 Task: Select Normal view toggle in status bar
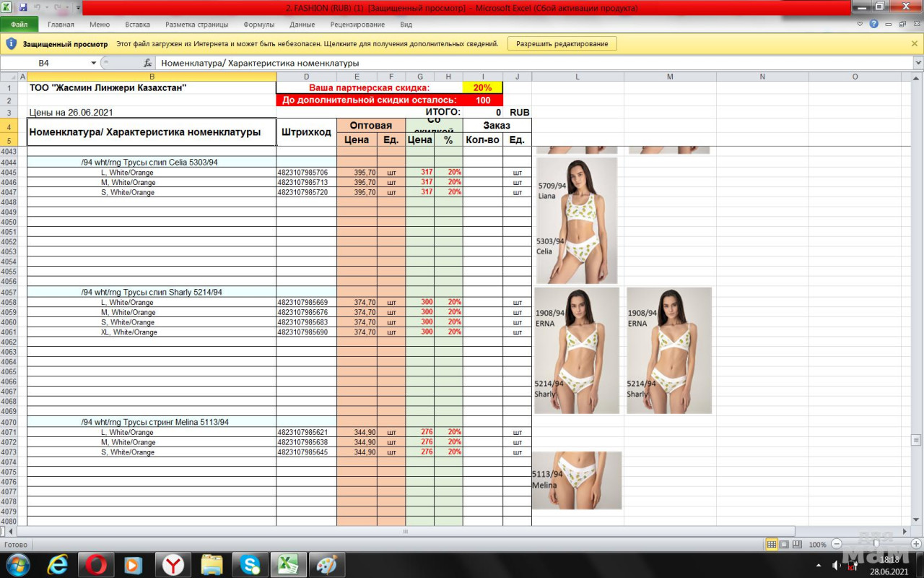pos(772,544)
